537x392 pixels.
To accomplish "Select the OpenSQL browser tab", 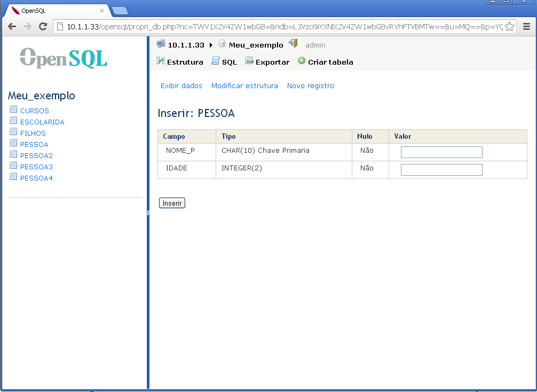I will coord(57,11).
